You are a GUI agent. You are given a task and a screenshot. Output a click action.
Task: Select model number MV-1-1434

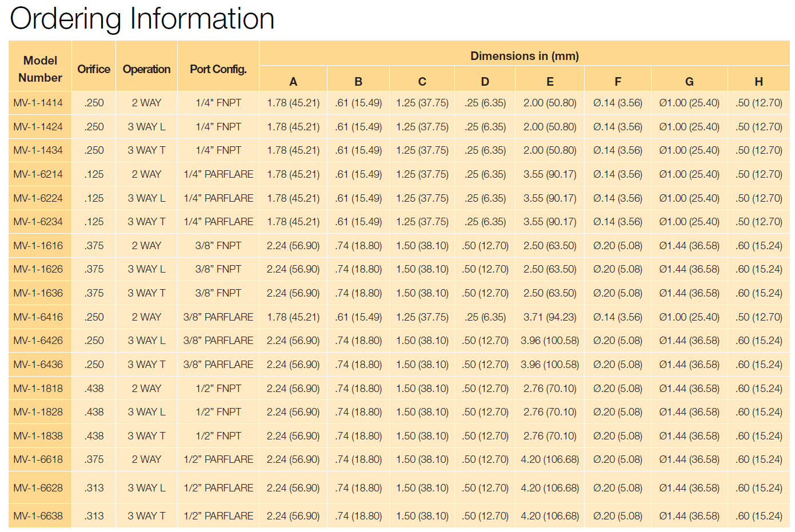[38, 150]
